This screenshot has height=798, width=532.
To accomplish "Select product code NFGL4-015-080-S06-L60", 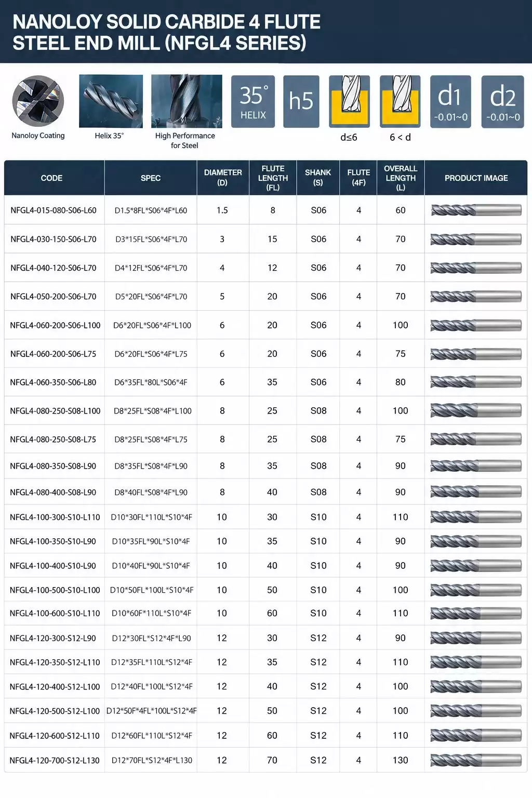I will pos(54,210).
